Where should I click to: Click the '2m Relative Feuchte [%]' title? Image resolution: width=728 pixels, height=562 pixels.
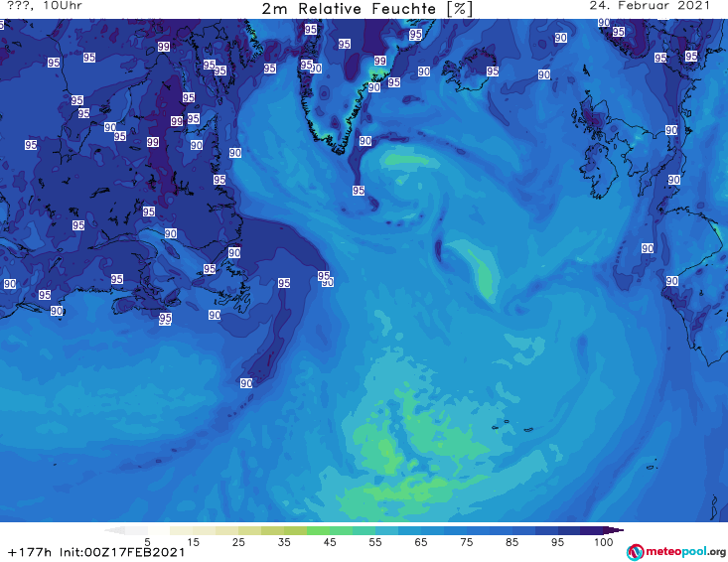click(367, 9)
